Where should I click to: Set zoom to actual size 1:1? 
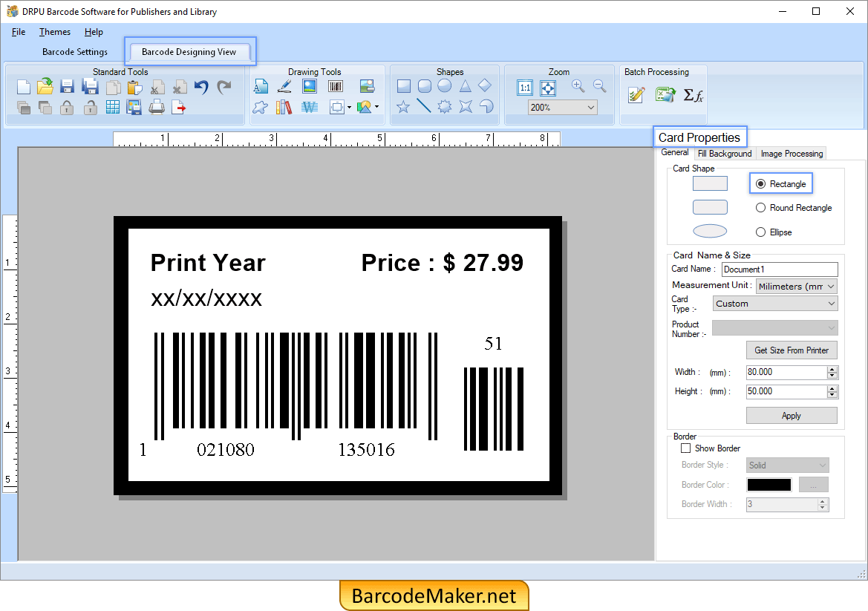point(525,88)
